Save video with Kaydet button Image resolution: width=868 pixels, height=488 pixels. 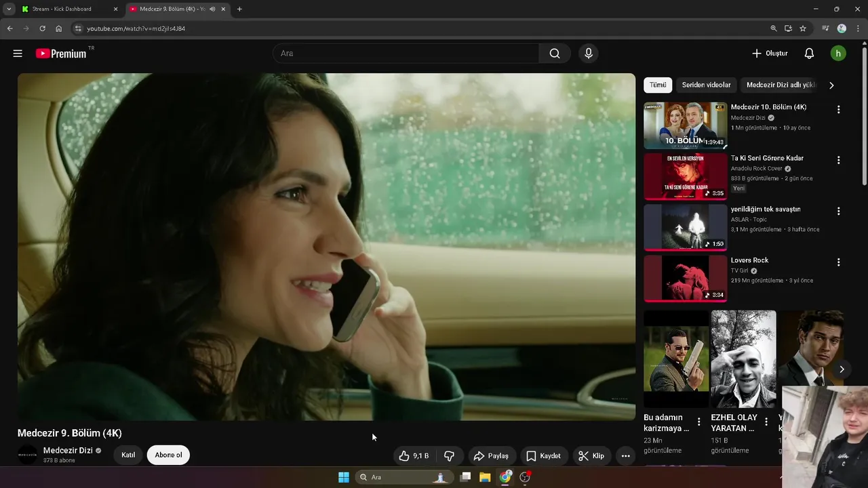(544, 455)
